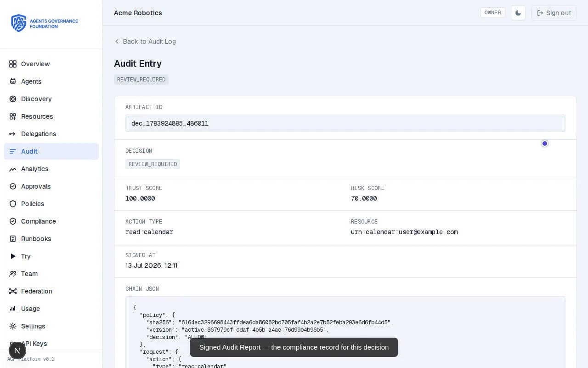This screenshot has height=368, width=588.
Task: Open the Agents section
Action: tap(51, 81)
